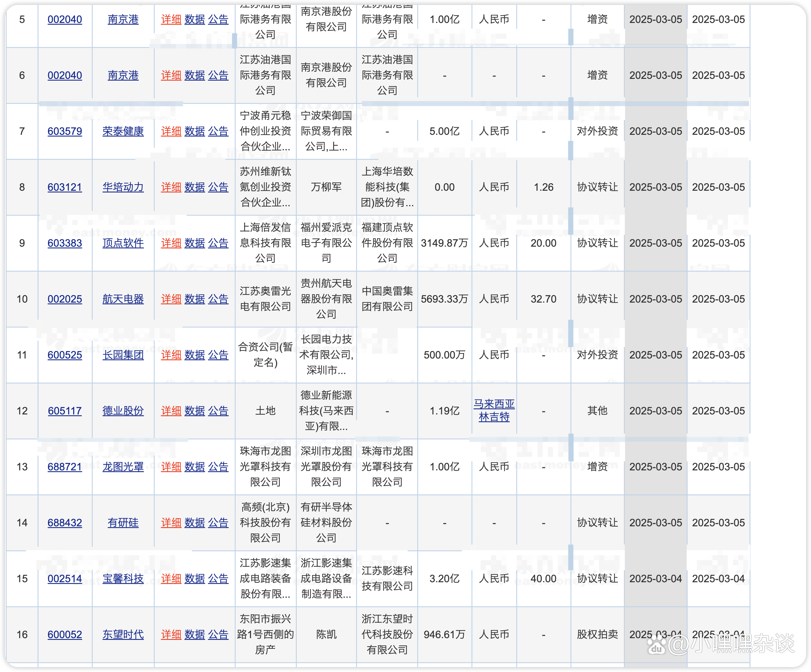
Task: Click 公告 link in row 9 顶点软件
Action: point(218,243)
